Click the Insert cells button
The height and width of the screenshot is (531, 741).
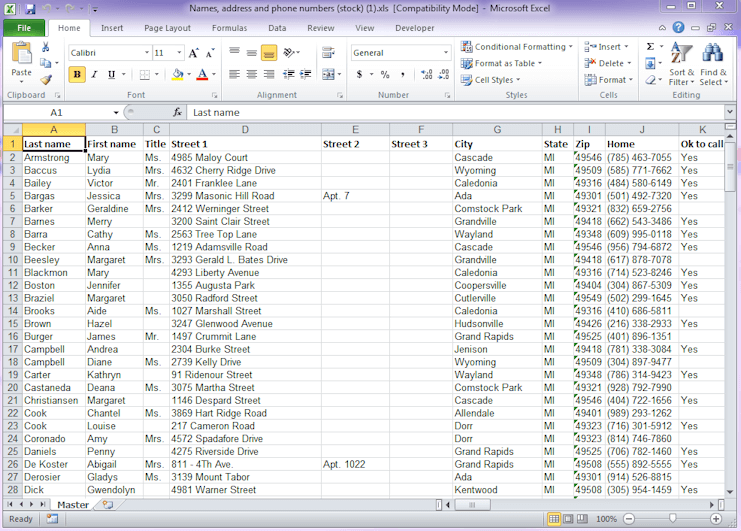pos(607,47)
